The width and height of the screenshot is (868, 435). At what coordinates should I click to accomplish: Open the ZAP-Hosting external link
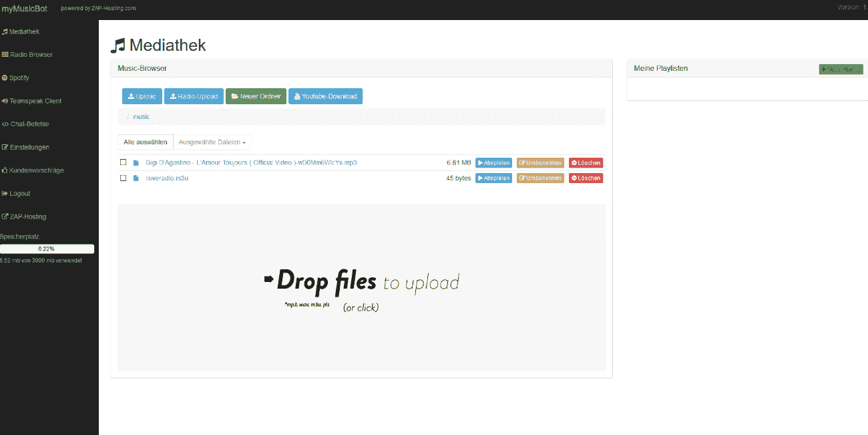[24, 216]
